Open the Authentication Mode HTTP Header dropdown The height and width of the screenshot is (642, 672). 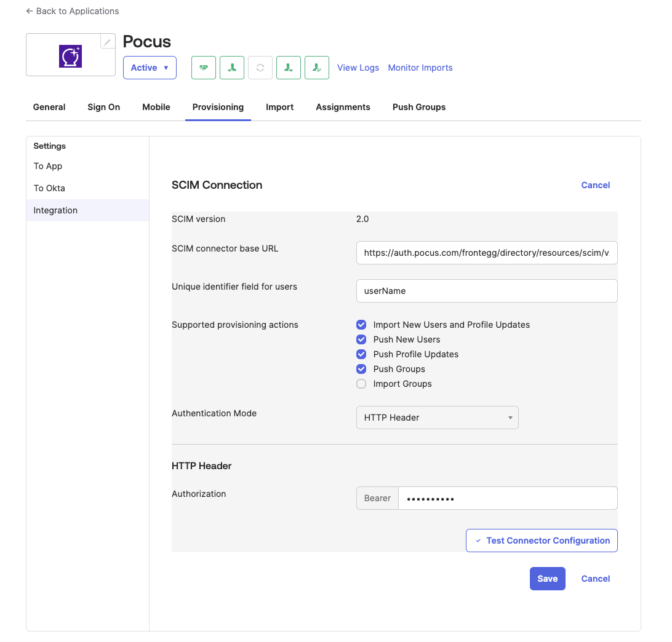point(437,418)
